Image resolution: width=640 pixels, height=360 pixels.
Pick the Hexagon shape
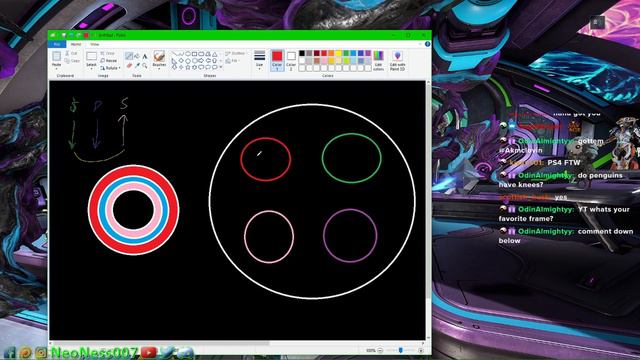tap(194, 60)
